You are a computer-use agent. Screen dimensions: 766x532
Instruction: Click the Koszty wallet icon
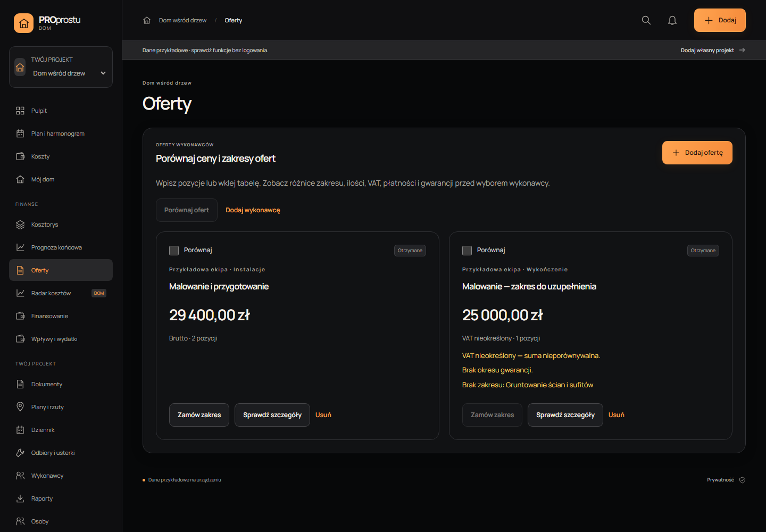[20, 156]
